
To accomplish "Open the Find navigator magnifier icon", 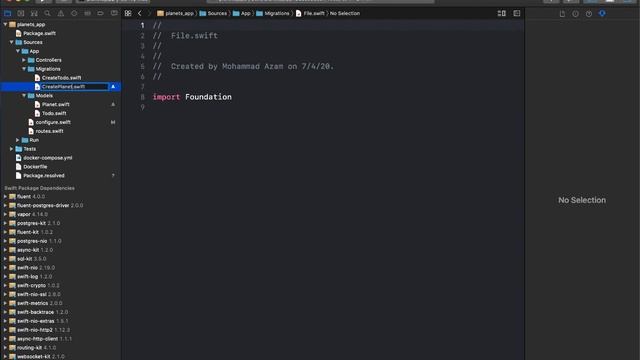I will click(47, 13).
